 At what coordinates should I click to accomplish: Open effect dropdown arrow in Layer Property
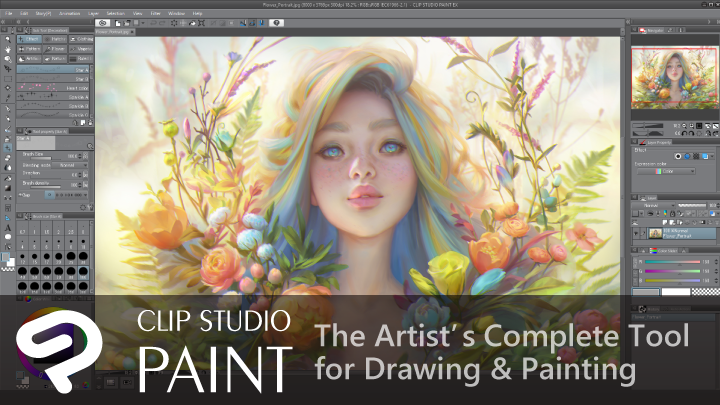tap(712, 156)
